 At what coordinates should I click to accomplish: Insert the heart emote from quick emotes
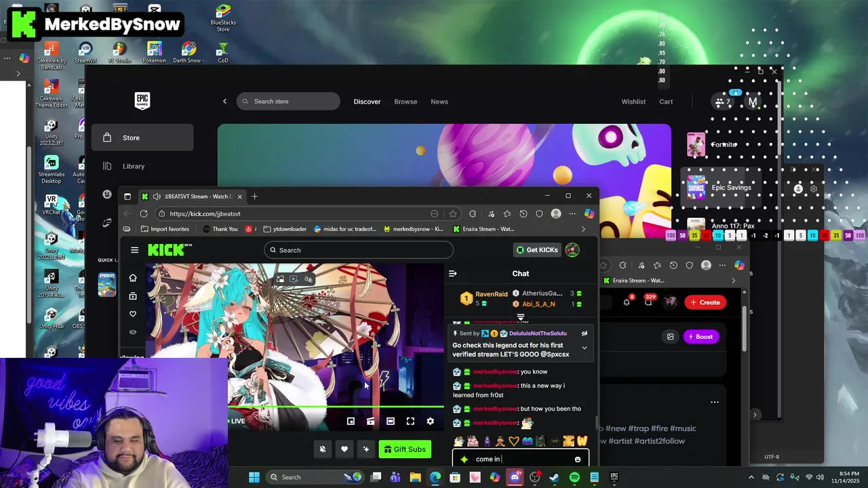(513, 441)
